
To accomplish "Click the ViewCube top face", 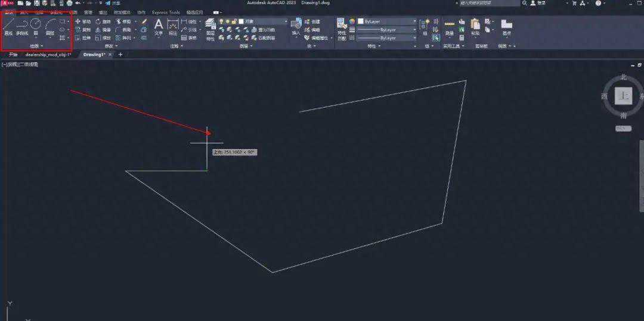I will coord(623,95).
